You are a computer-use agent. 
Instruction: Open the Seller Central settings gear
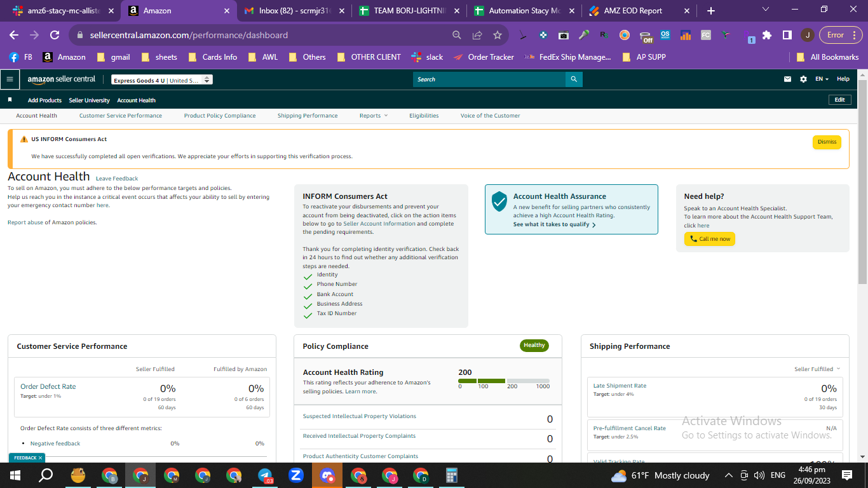803,79
